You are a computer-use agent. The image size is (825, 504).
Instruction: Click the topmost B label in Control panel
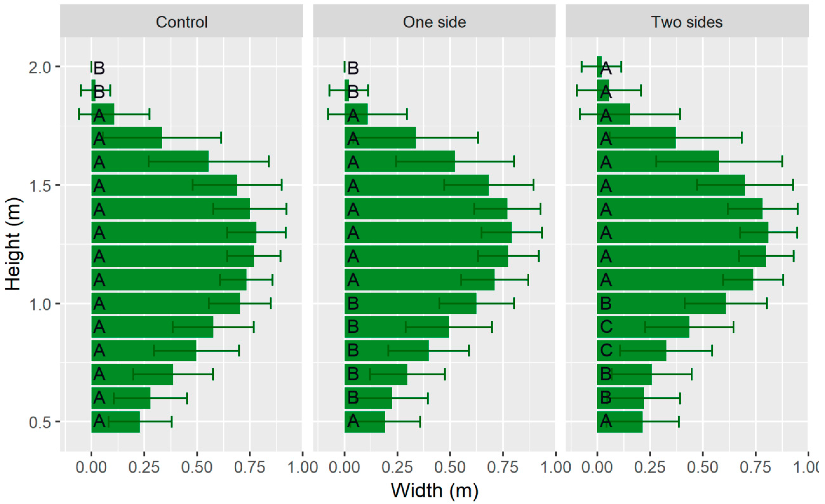coord(99,68)
